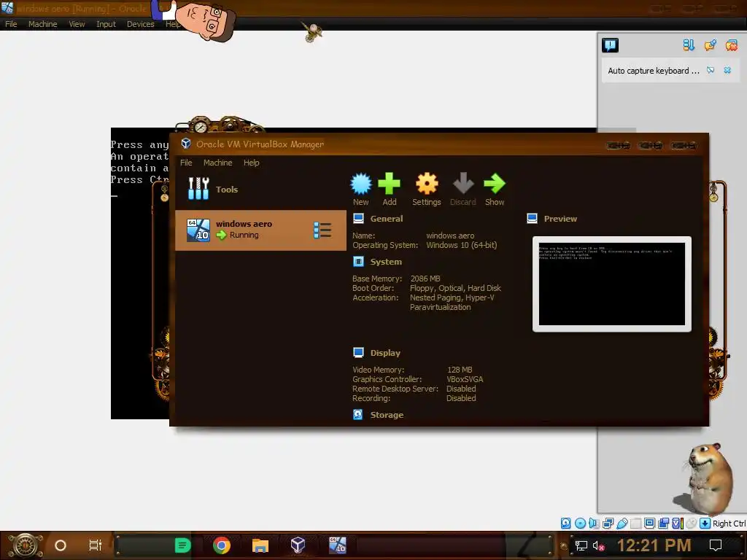Click the Display section heading
747x560 pixels.
coord(385,353)
